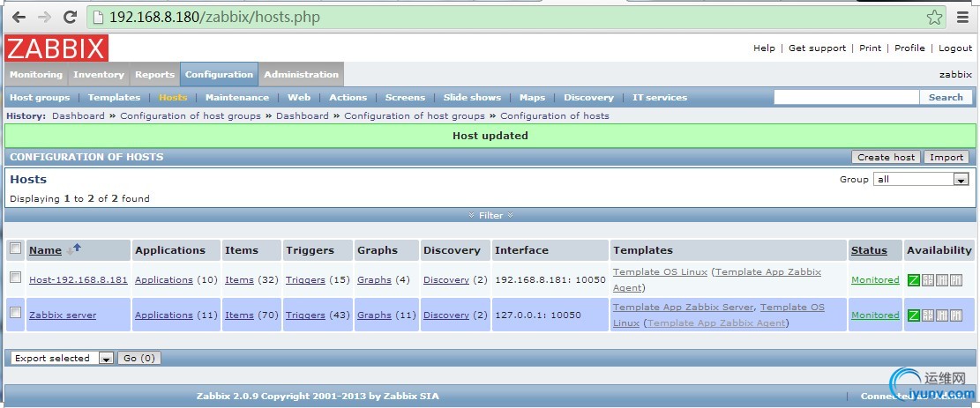Open the Maps submenu item
Image resolution: width=980 pixels, height=408 pixels.
[532, 98]
